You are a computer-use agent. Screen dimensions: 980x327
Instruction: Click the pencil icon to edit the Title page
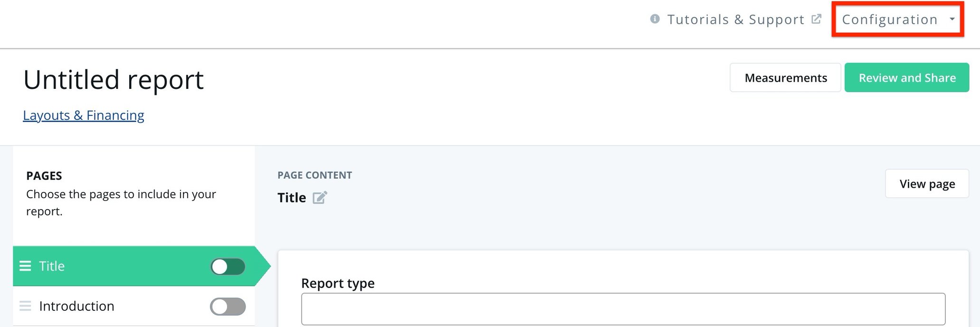(x=320, y=197)
